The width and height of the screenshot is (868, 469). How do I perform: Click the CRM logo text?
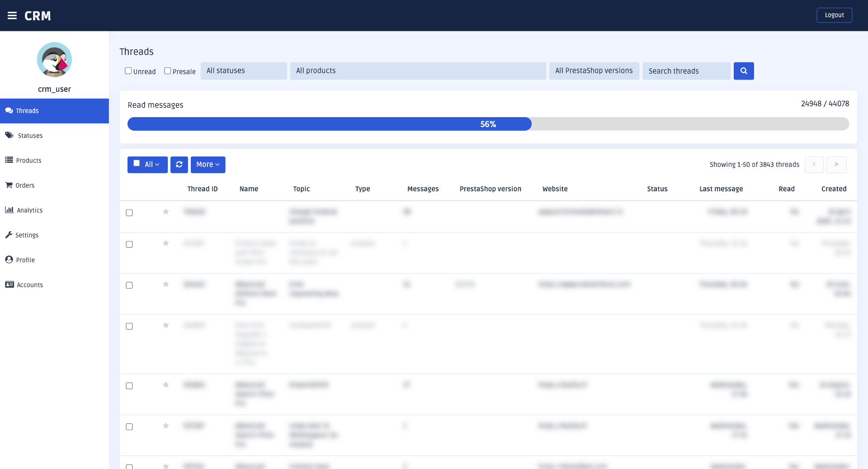click(38, 16)
